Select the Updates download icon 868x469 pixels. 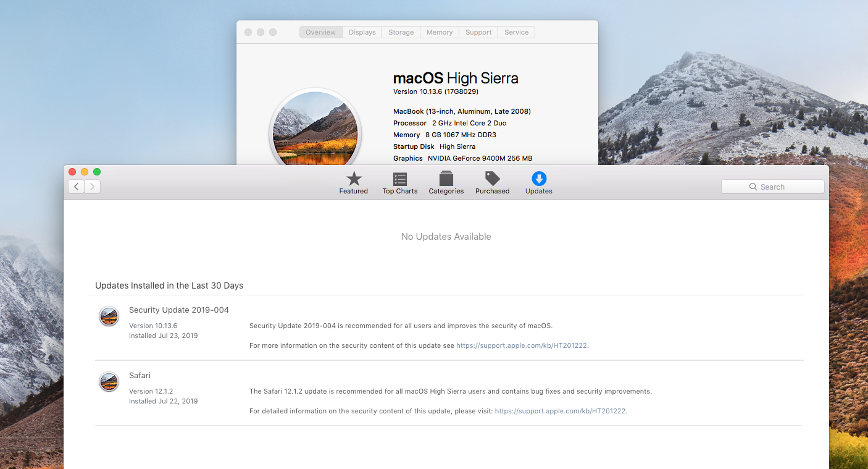539,179
